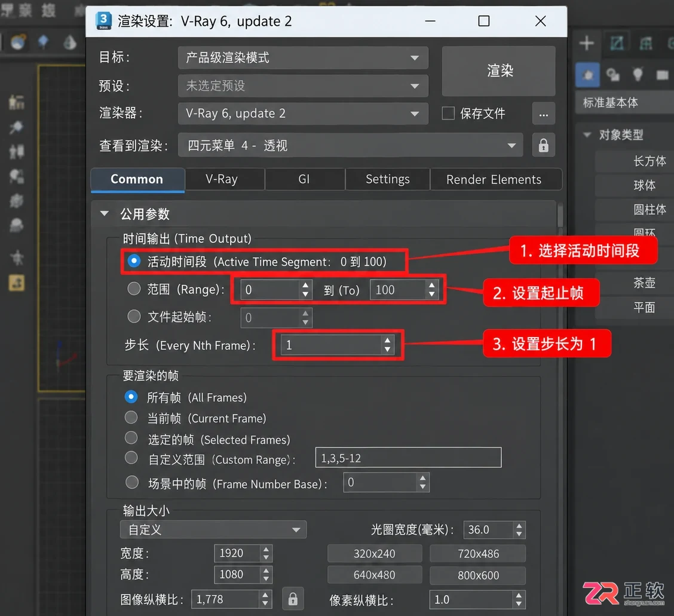Click the 渲染 render button

coord(498,71)
